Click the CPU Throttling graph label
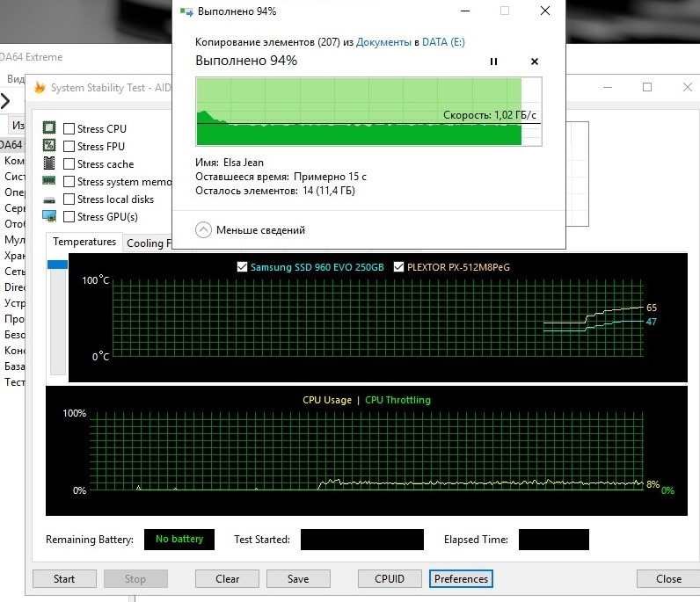The height and width of the screenshot is (602, 700). 397,400
